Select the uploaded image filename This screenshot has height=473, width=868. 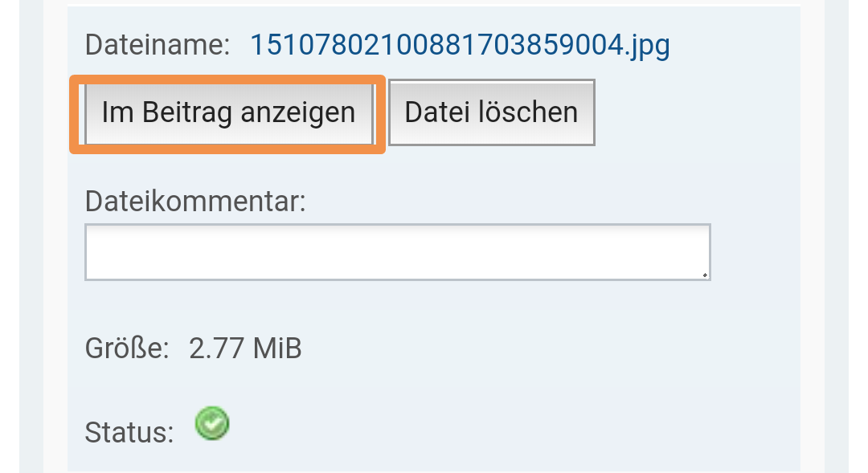[x=460, y=45]
